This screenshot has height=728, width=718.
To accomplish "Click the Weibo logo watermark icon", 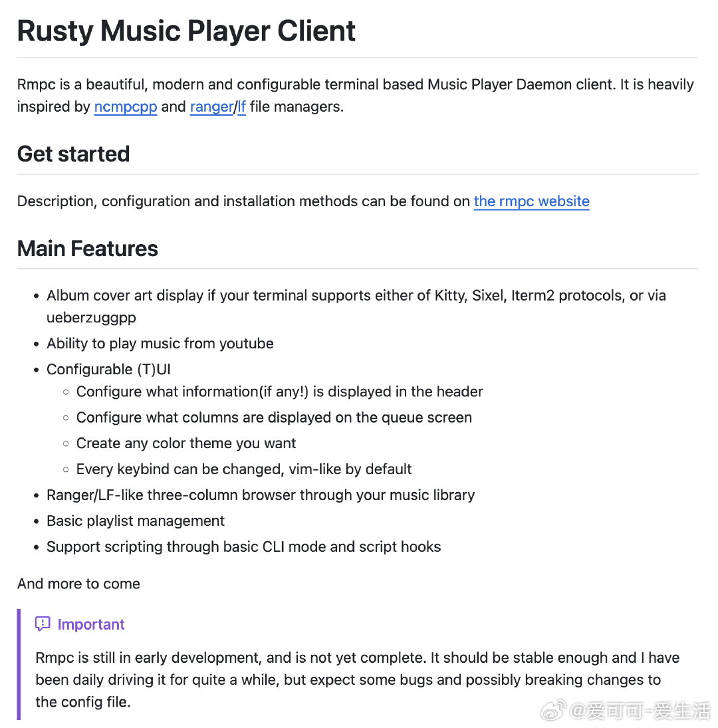I will (x=553, y=710).
